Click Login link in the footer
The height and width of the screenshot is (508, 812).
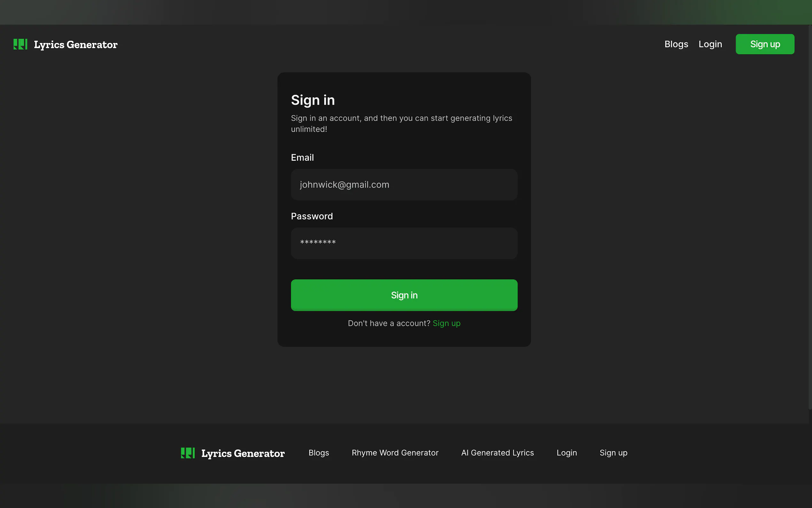click(x=566, y=453)
